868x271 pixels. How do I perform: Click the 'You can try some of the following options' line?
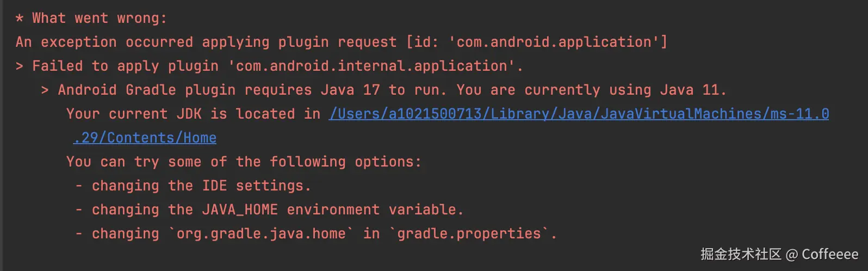(244, 162)
